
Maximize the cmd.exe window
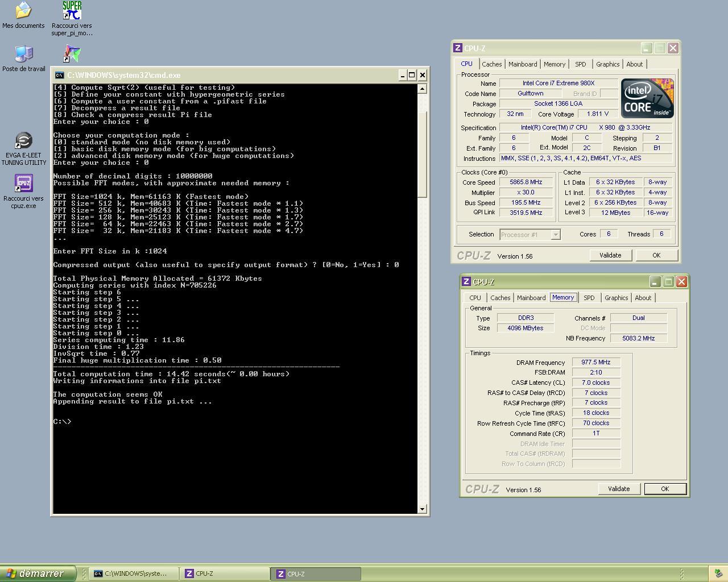pyautogui.click(x=412, y=75)
